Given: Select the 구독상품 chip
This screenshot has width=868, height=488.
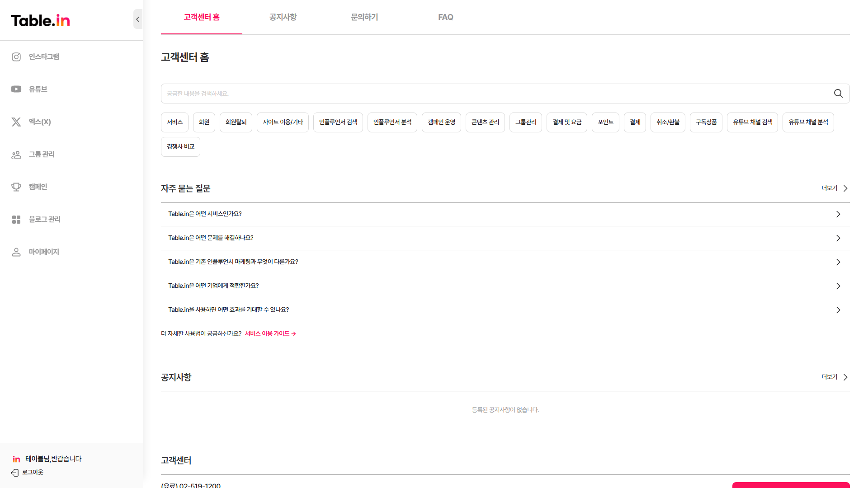Looking at the screenshot, I should pyautogui.click(x=706, y=122).
